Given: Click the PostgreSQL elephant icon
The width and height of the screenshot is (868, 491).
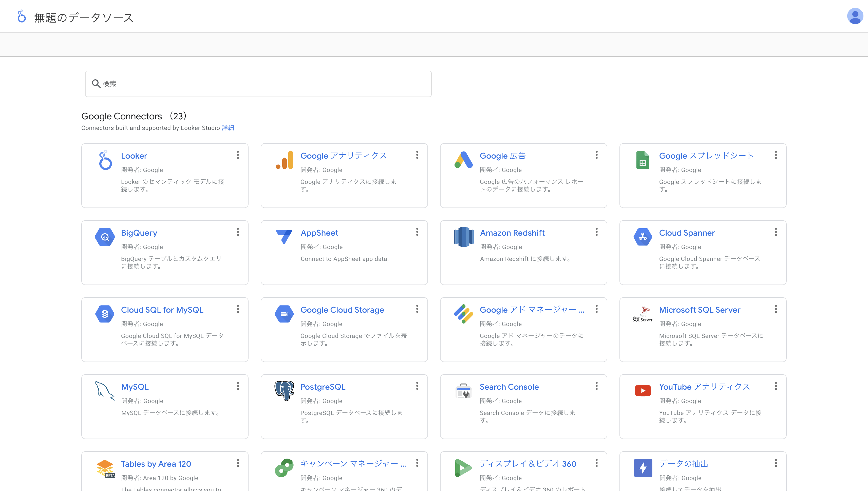Looking at the screenshot, I should coord(284,391).
